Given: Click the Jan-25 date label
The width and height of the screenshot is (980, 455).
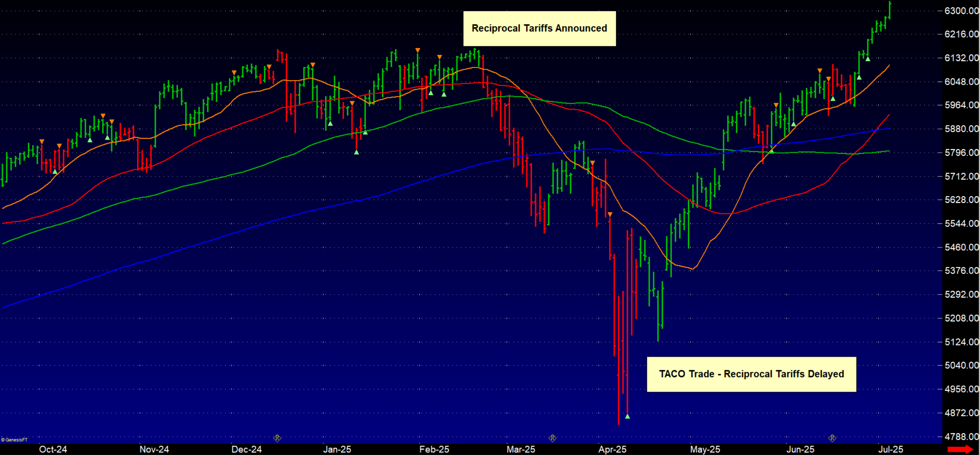Looking at the screenshot, I should pos(337,449).
